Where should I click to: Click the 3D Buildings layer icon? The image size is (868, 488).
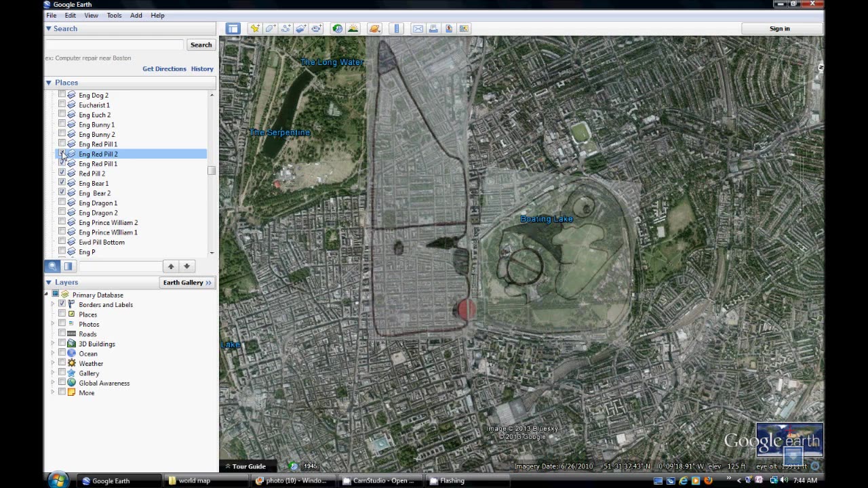pyautogui.click(x=71, y=344)
